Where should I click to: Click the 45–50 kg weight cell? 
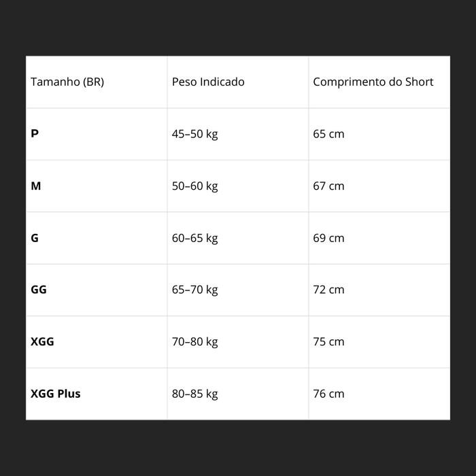coord(194,134)
